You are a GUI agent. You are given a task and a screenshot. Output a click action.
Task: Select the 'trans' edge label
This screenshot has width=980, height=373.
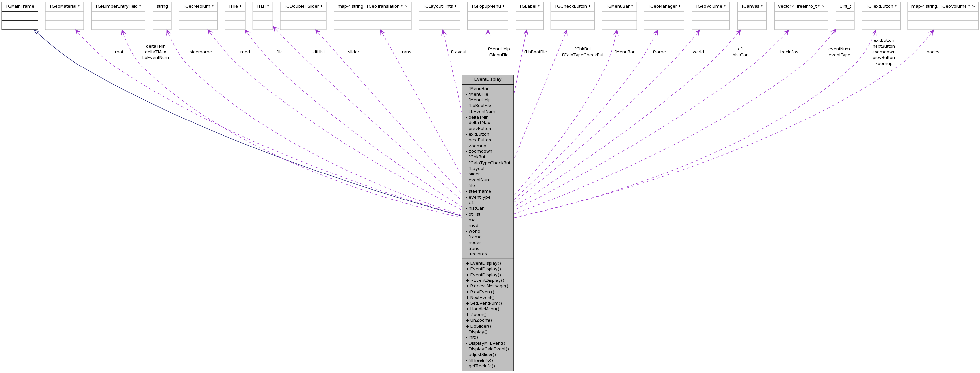[406, 52]
